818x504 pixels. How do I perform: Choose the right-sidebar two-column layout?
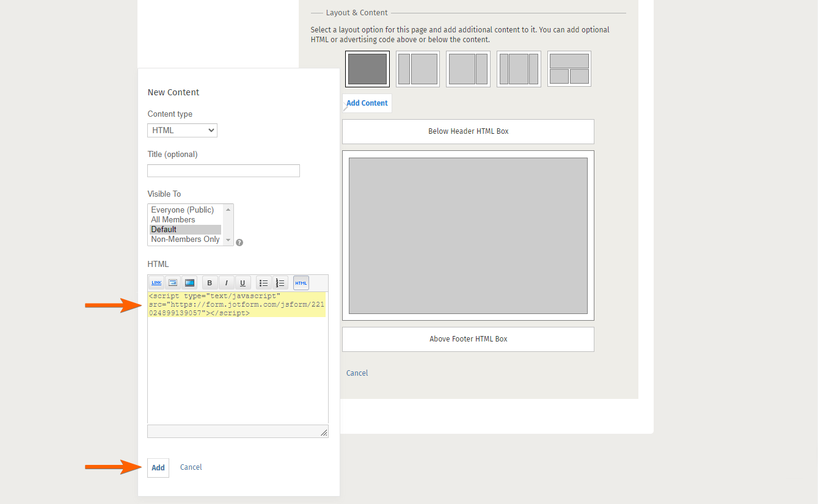point(468,69)
